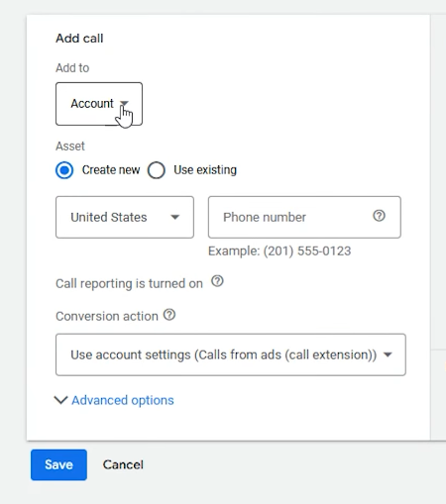The width and height of the screenshot is (446, 504).
Task: Select the Use existing radio button
Action: pos(157,170)
